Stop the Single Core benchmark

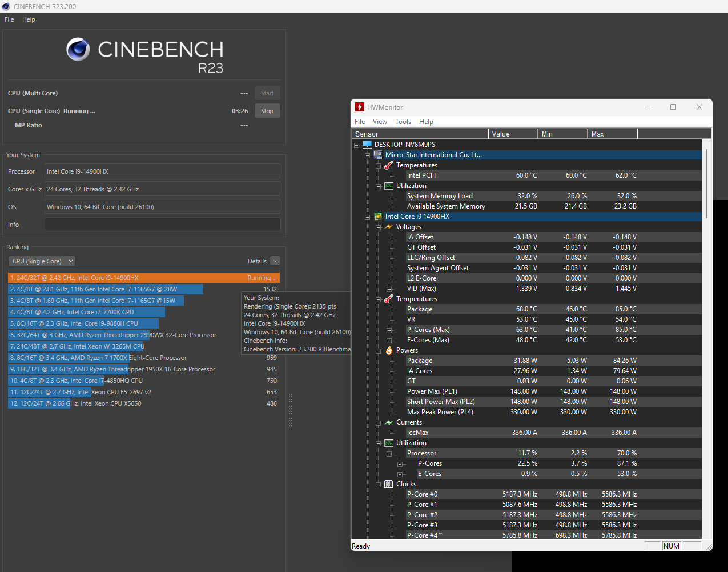pyautogui.click(x=267, y=111)
